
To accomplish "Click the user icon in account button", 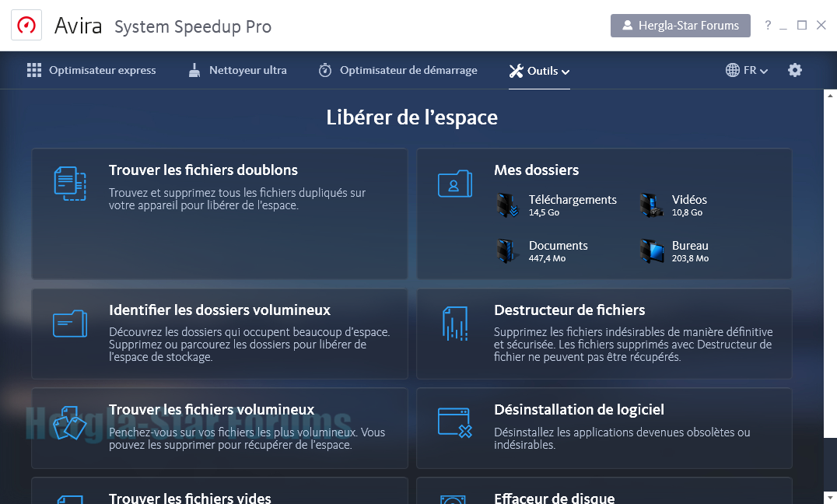I will pyautogui.click(x=627, y=25).
